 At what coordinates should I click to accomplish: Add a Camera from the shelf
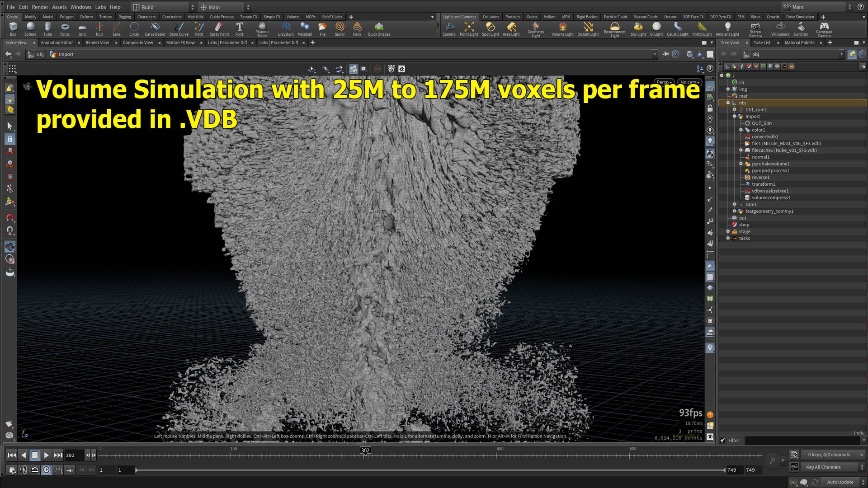449,29
